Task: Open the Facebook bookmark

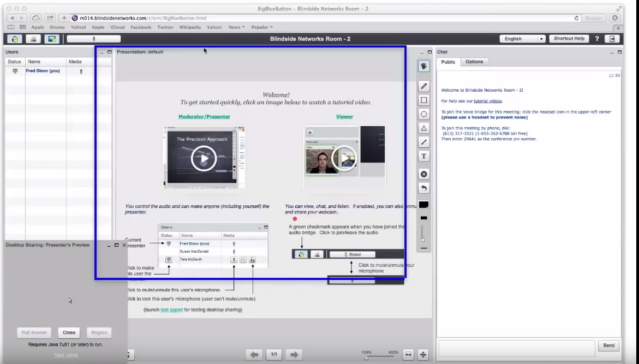Action: coord(141,27)
